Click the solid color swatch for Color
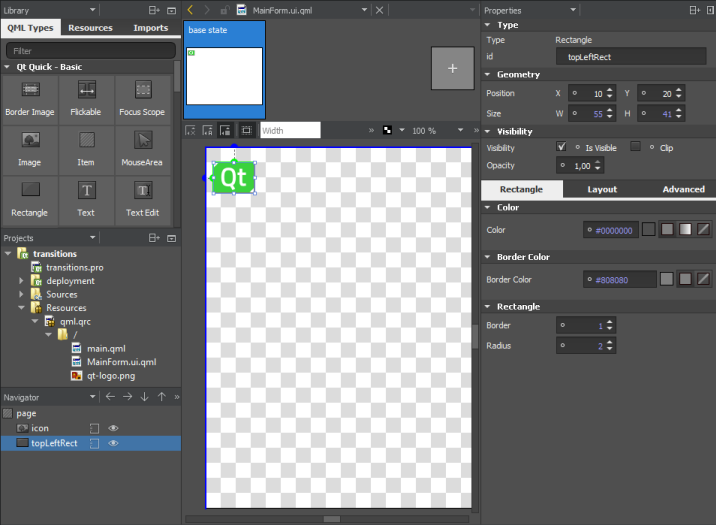This screenshot has width=716, height=525. click(667, 229)
